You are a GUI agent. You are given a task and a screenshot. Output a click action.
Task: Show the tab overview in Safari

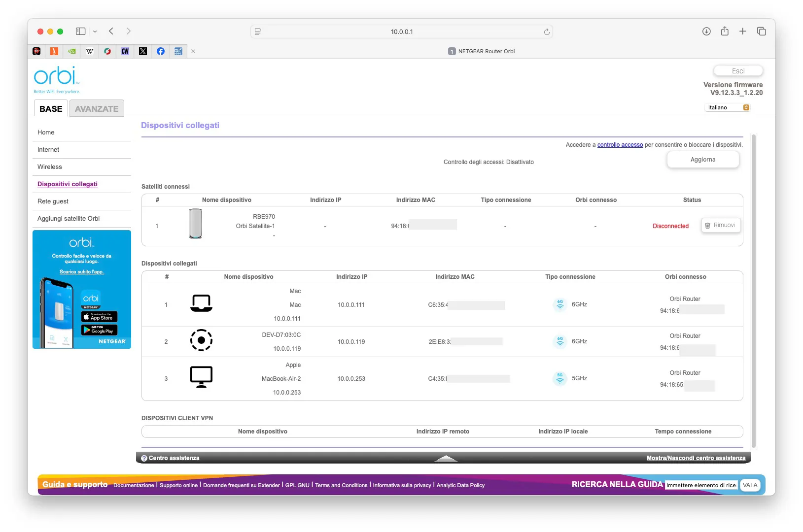pos(762,32)
